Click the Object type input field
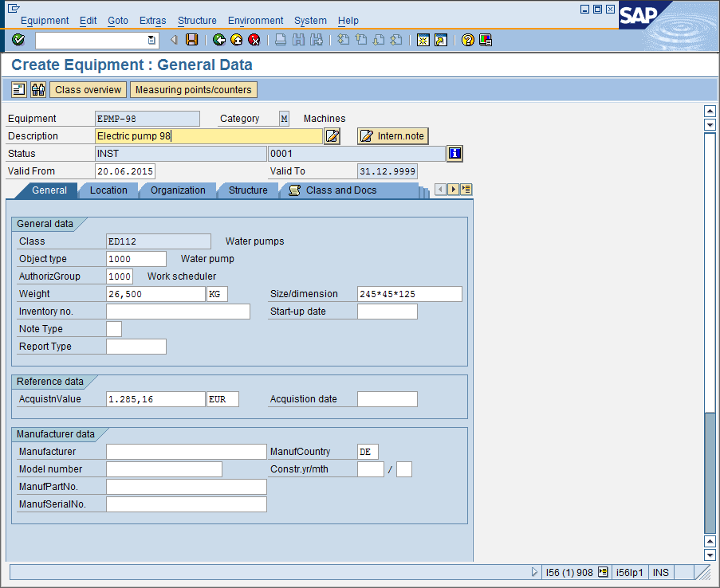 (x=136, y=259)
